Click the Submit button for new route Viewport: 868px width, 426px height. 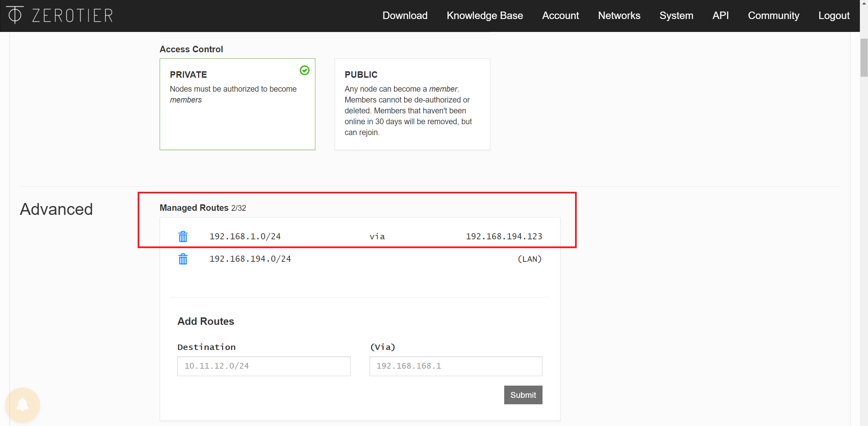coord(522,394)
